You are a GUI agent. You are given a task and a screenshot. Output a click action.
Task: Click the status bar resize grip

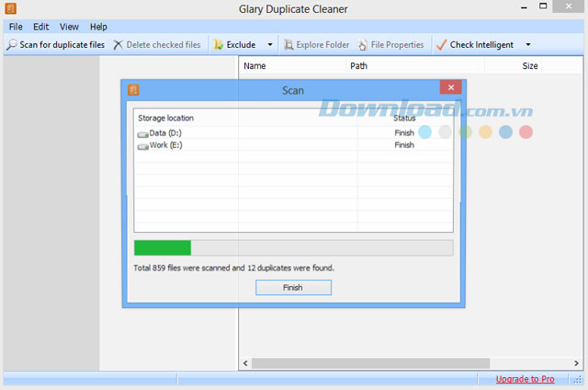[x=578, y=380]
